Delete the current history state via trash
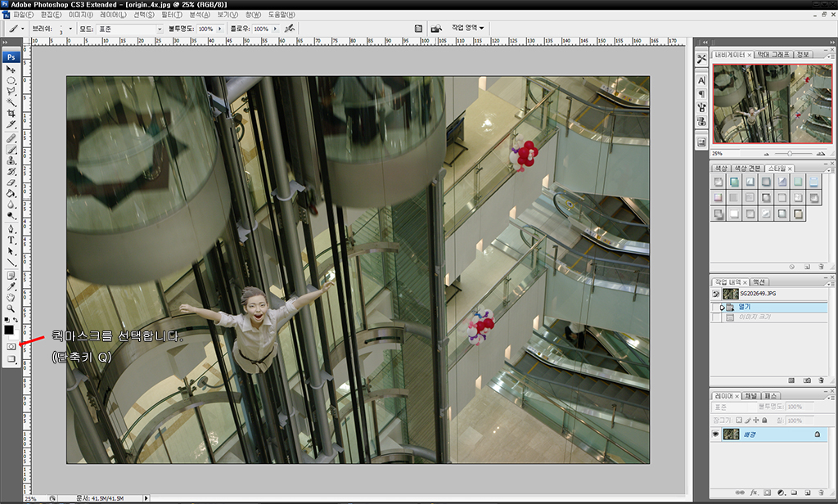The height and width of the screenshot is (504, 838). click(x=821, y=380)
